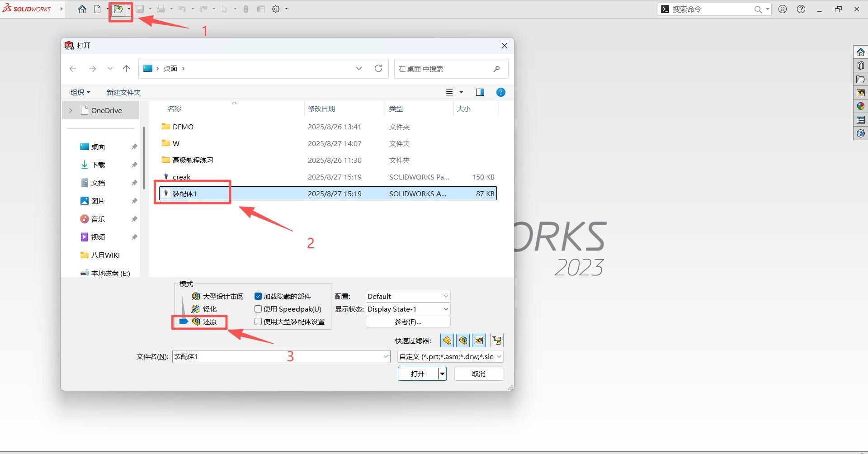This screenshot has width=868, height=454.
Task: Click the Redo icon in the toolbar
Action: 203,9
